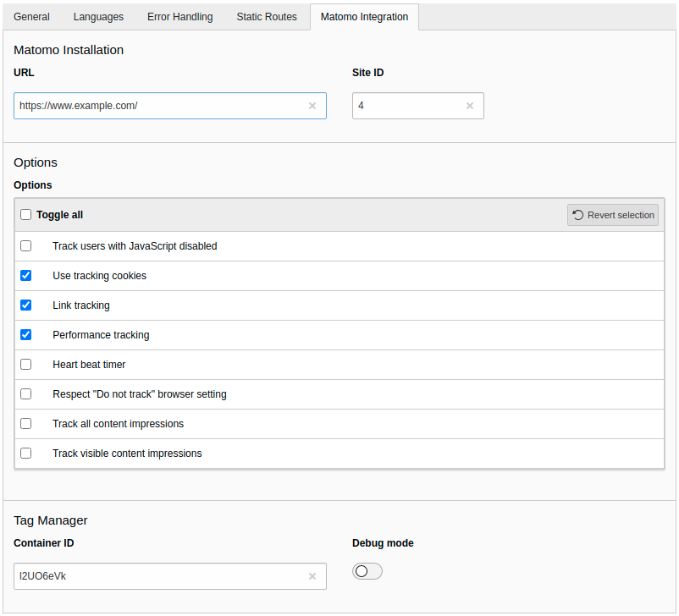The image size is (679, 616).
Task: Click the Revert selection button
Action: (613, 215)
